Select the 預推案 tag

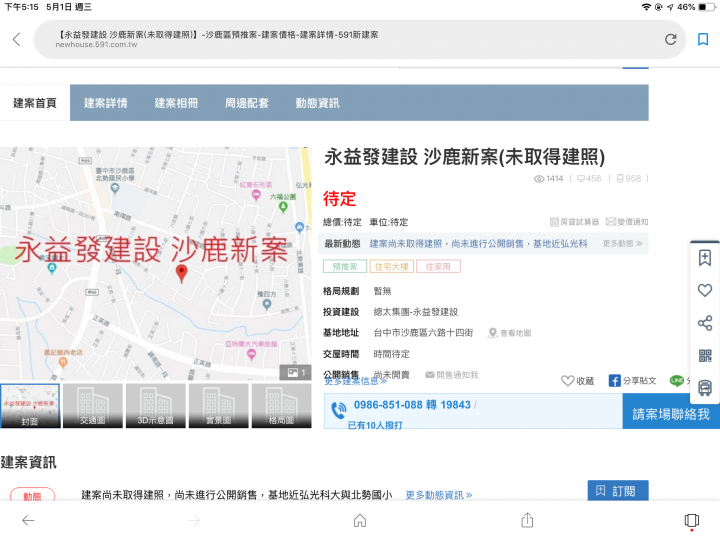(345, 266)
